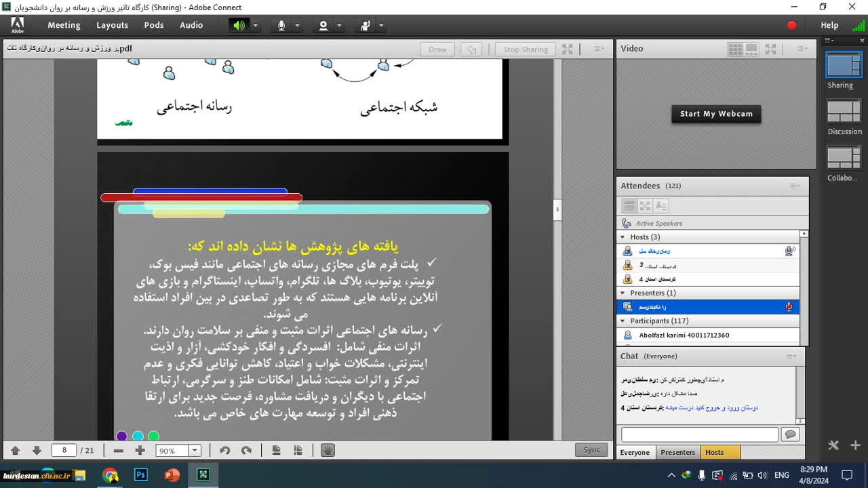Make the Share pod full screen
The height and width of the screenshot is (488, 868).
(x=568, y=49)
